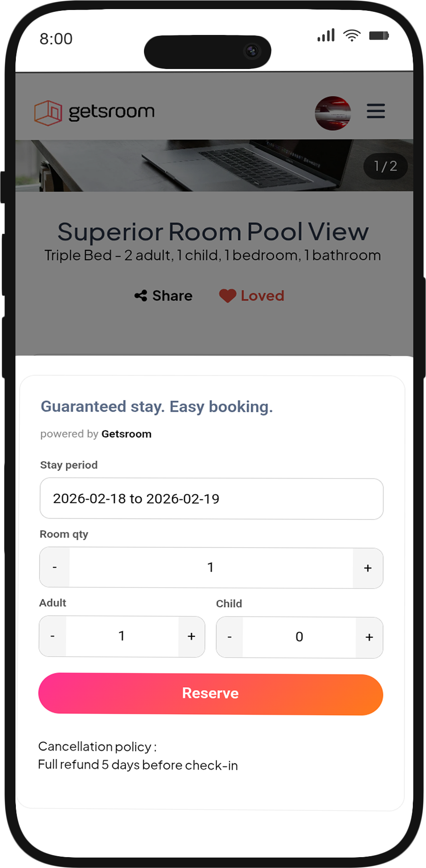Image resolution: width=426 pixels, height=868 pixels.
Task: Click the Wi-Fi status icon
Action: pyautogui.click(x=352, y=35)
